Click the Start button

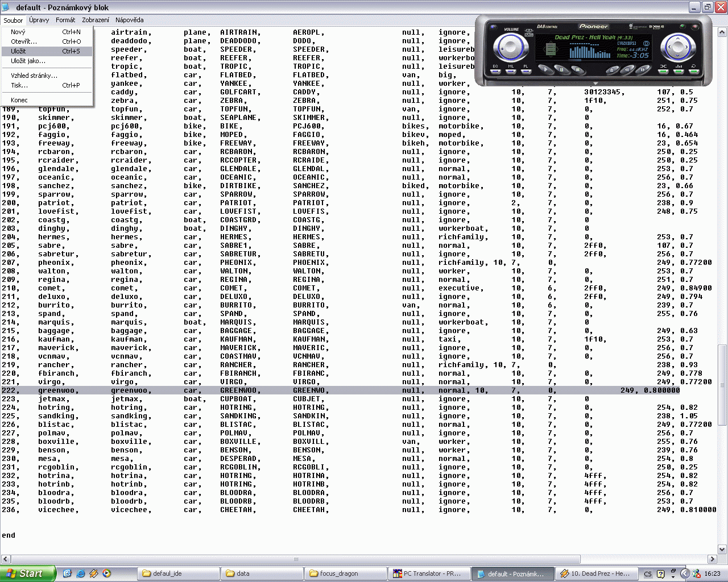[27, 573]
